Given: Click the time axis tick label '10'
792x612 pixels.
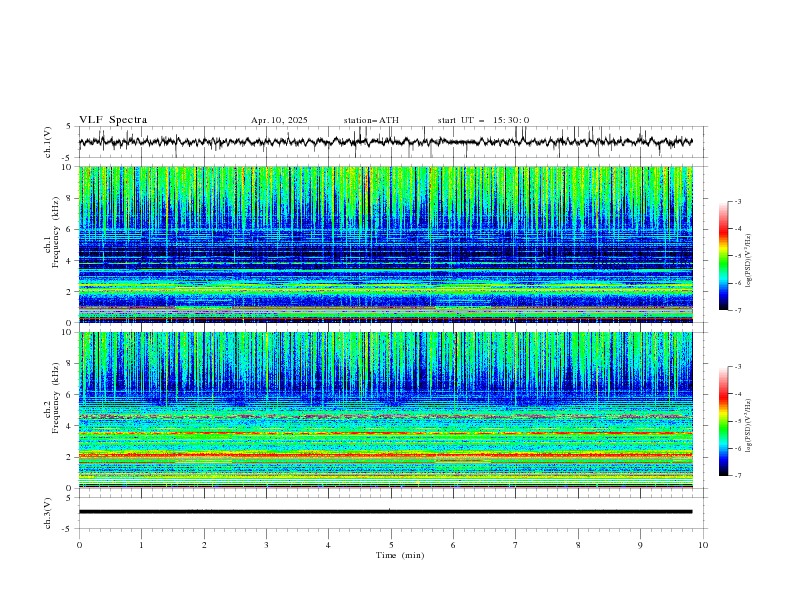Looking at the screenshot, I should click(x=703, y=545).
